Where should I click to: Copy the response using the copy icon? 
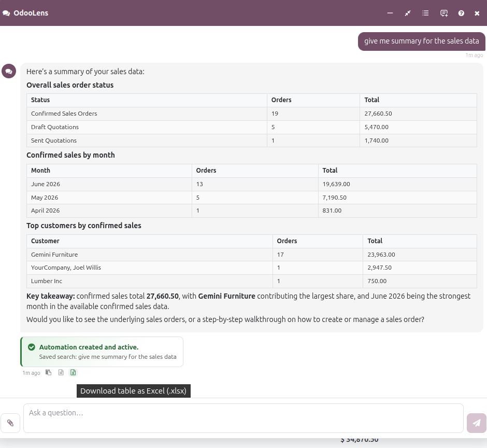tap(49, 372)
